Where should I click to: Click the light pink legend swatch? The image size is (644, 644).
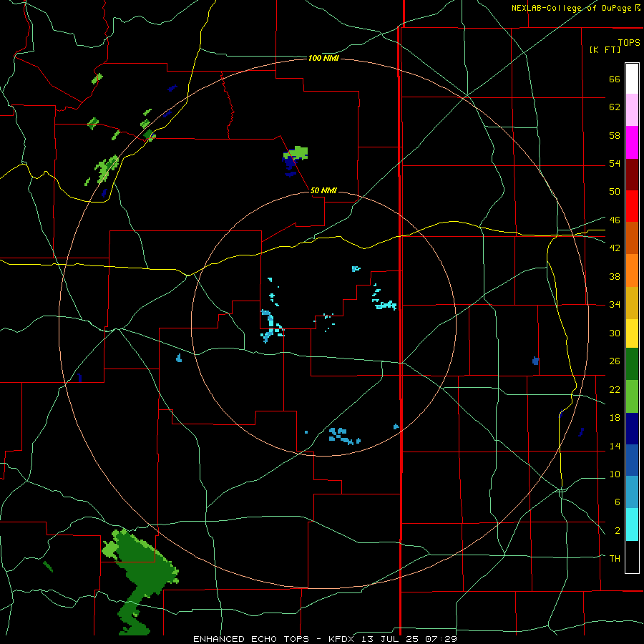[x=632, y=109]
